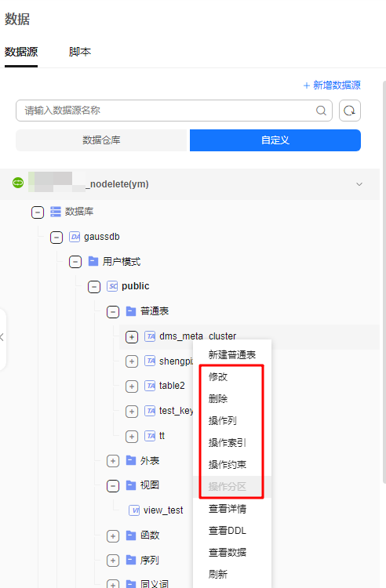Switch to the 数据仓库 toggle option
386x588 pixels.
(x=101, y=140)
